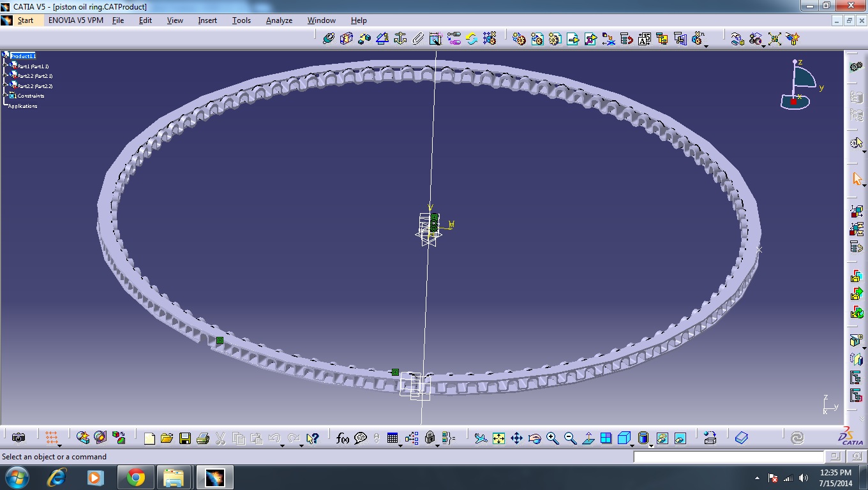Viewport: 868px width, 490px height.
Task: Click the Zoom In magnifier icon
Action: pos(553,438)
